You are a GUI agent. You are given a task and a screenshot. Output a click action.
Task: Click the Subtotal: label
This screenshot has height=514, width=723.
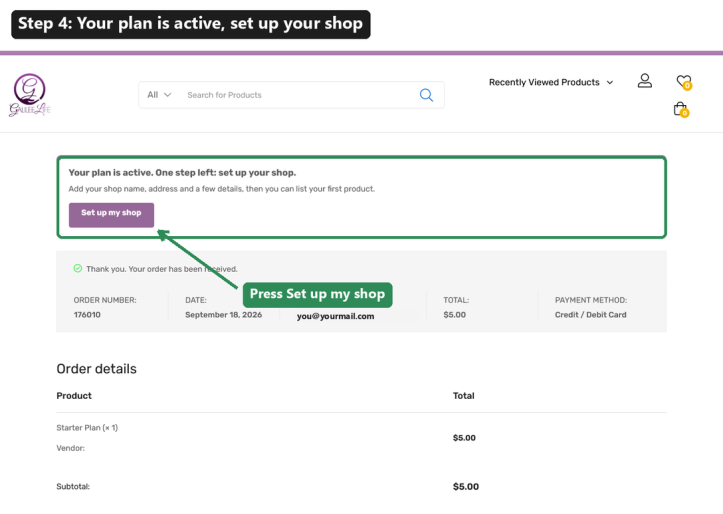tap(73, 487)
